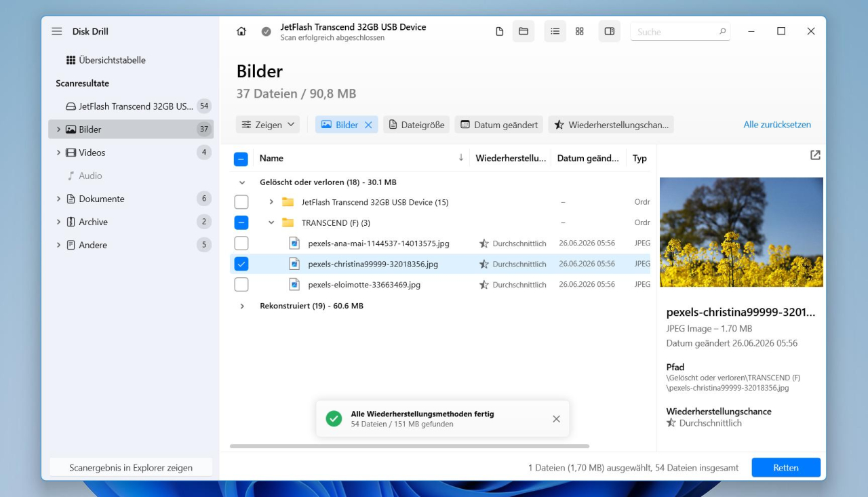Image resolution: width=868 pixels, height=497 pixels.
Task: Click the Archive icon in sidebar
Action: click(71, 222)
